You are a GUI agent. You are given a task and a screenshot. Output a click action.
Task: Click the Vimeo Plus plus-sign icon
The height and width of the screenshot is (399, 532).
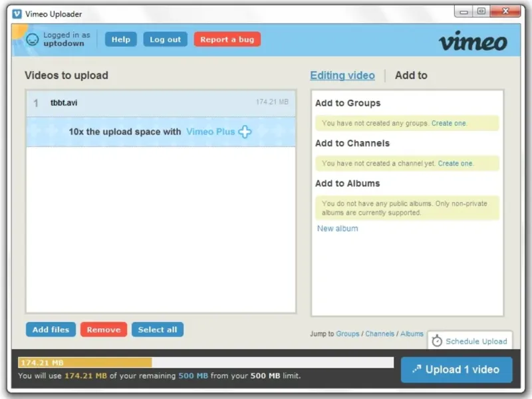245,132
